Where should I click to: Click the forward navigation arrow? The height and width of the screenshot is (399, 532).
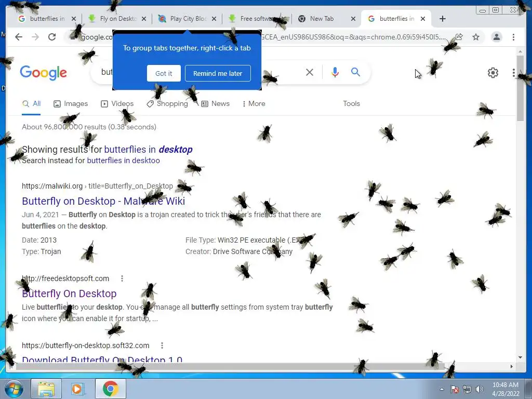[35, 37]
